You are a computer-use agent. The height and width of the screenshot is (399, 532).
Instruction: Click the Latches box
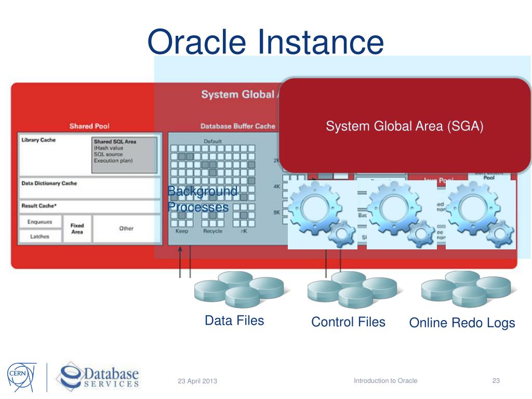(40, 236)
